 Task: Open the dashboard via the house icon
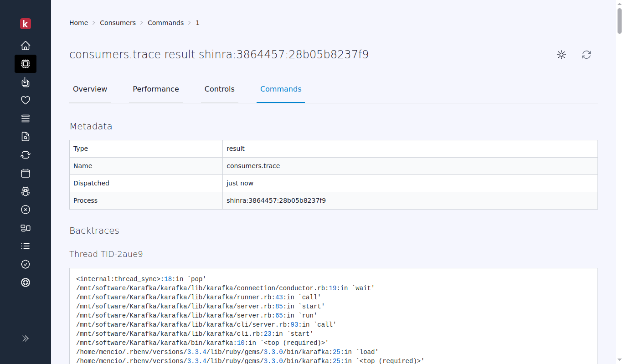tap(26, 46)
